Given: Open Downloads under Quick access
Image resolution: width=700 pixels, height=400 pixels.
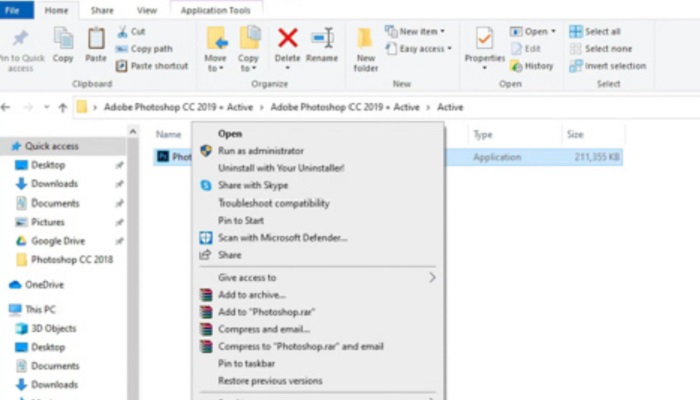Looking at the screenshot, I should pyautogui.click(x=54, y=184).
